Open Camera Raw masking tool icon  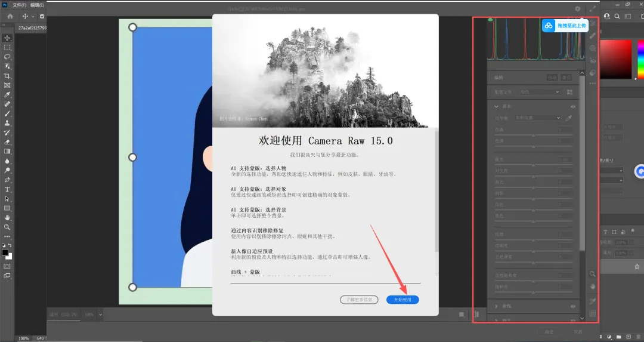[x=593, y=48]
